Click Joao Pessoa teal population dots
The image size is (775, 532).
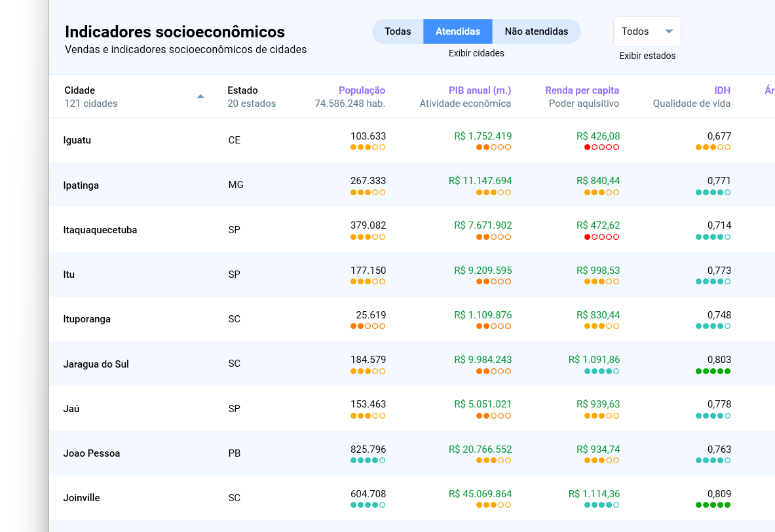(368, 461)
